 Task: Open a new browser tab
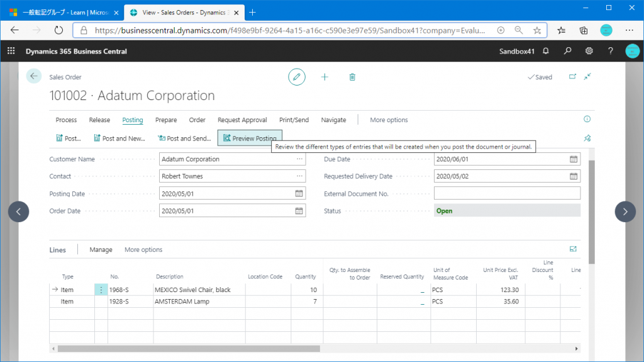point(252,13)
